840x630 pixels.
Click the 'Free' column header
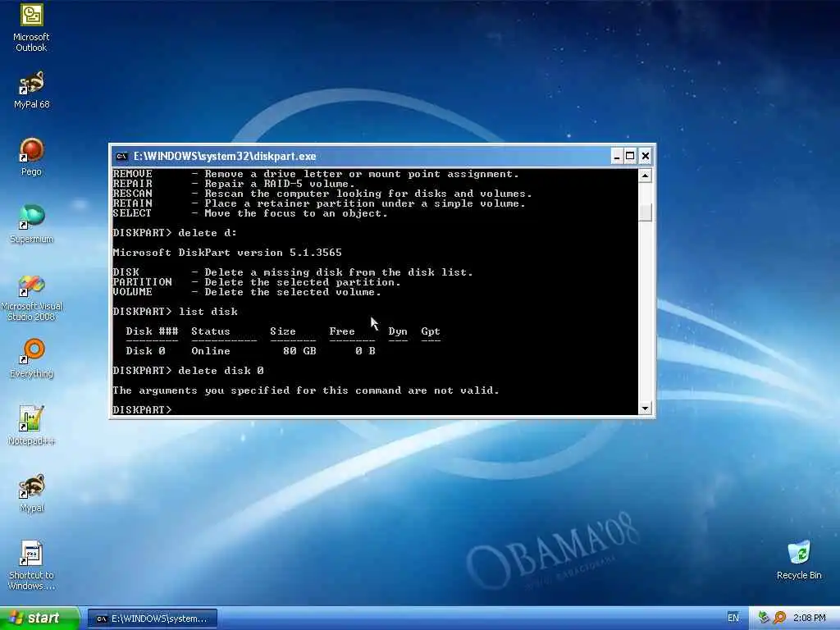pos(342,331)
